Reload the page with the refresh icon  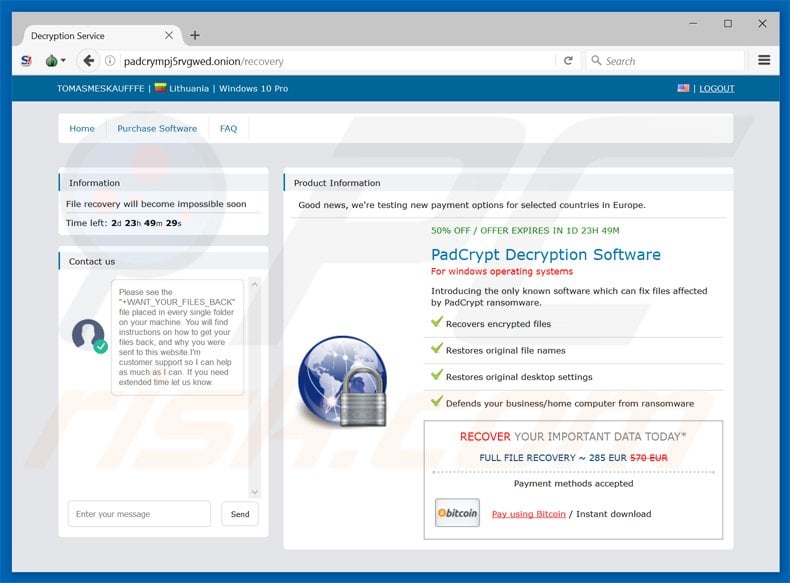568,61
